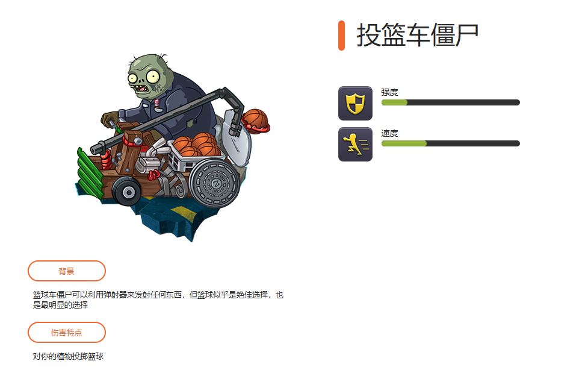This screenshot has width=588, height=367.
Task: Click the 速度 speed progress bar
Action: tap(450, 143)
